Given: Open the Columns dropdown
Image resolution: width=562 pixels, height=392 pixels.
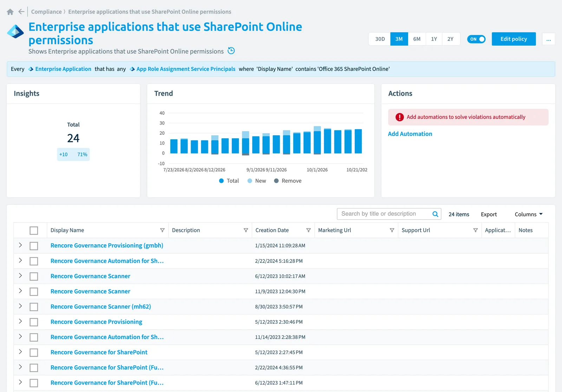Looking at the screenshot, I should 529,214.
